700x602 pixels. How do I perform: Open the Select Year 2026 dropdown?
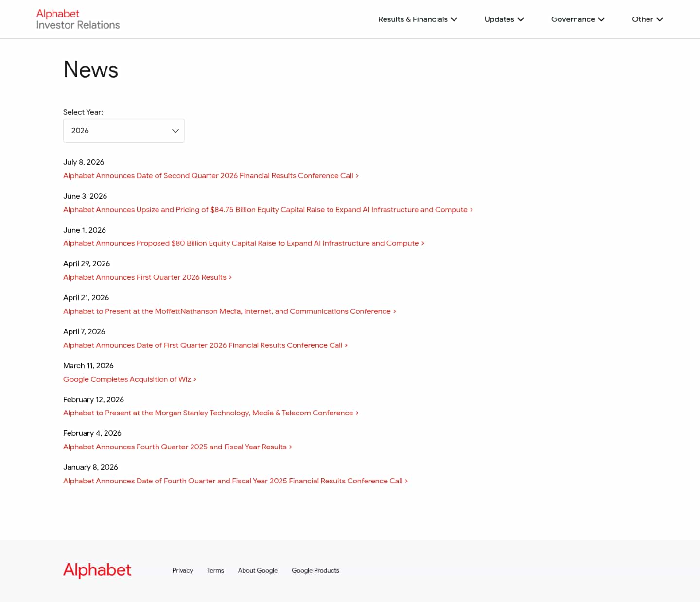[x=124, y=131]
